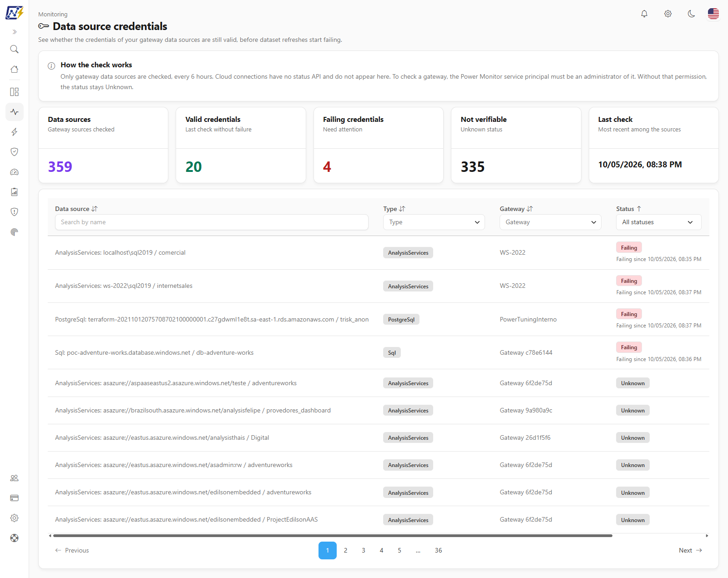Click the ws-2022\sql2019 / internetsales data source
The image size is (728, 578).
[124, 286]
